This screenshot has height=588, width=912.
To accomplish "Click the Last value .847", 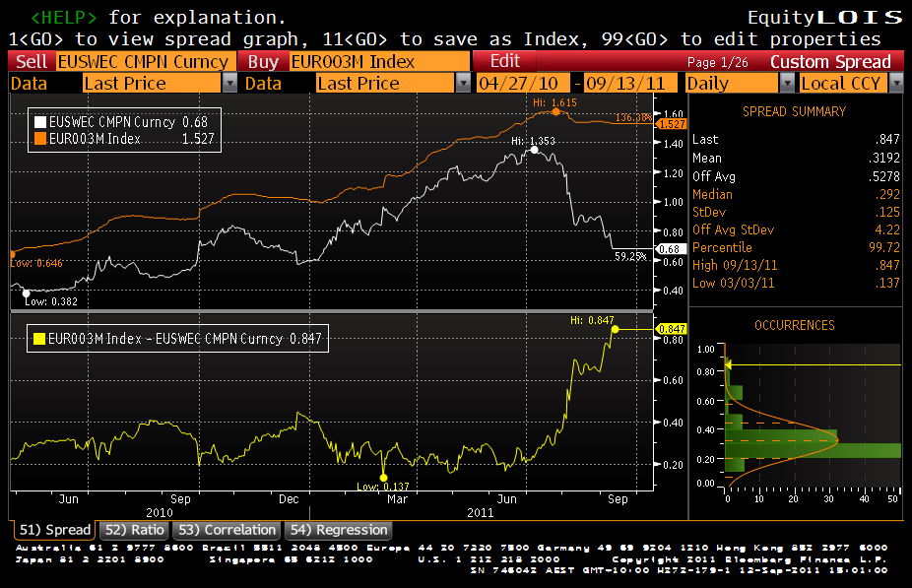I will coord(887,140).
